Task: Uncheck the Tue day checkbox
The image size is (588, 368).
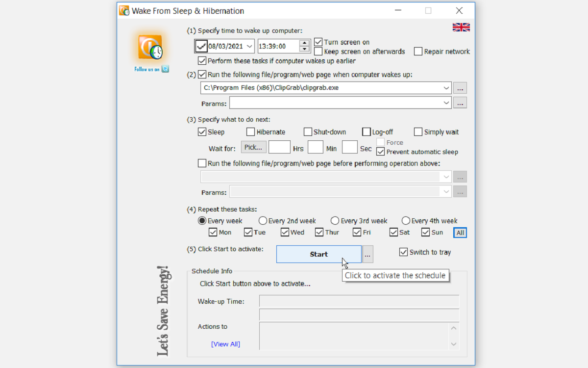Action: coord(248,232)
